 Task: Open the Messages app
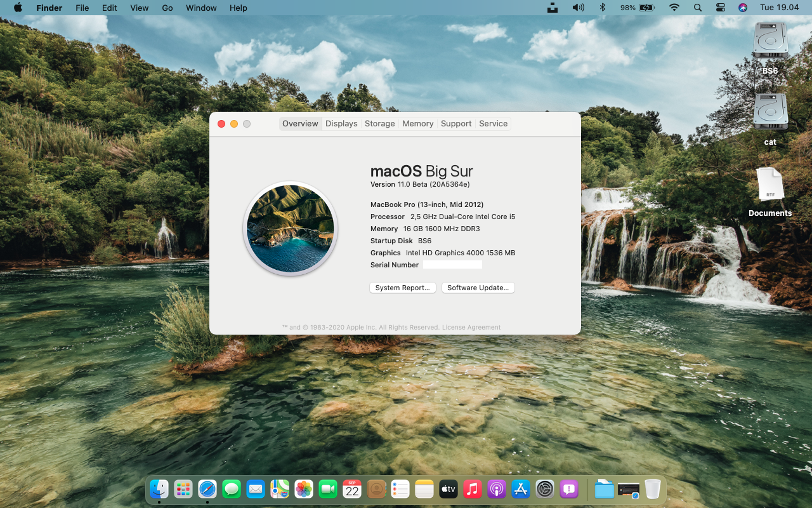click(x=232, y=489)
